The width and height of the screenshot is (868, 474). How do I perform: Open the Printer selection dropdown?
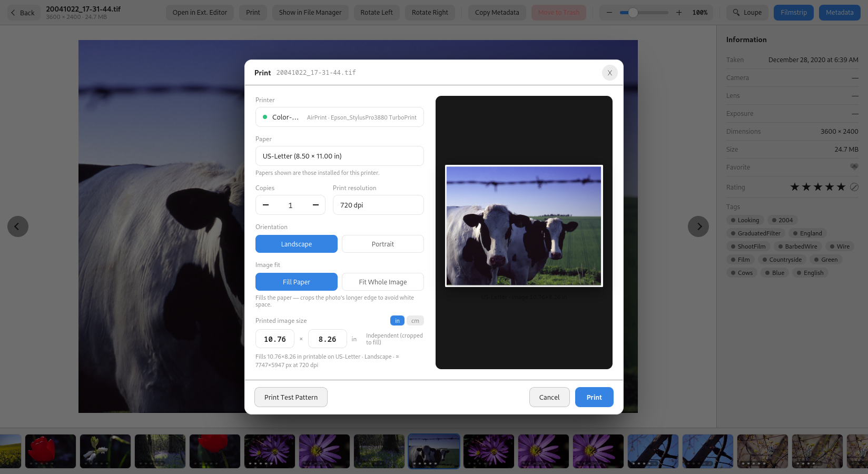(x=340, y=117)
